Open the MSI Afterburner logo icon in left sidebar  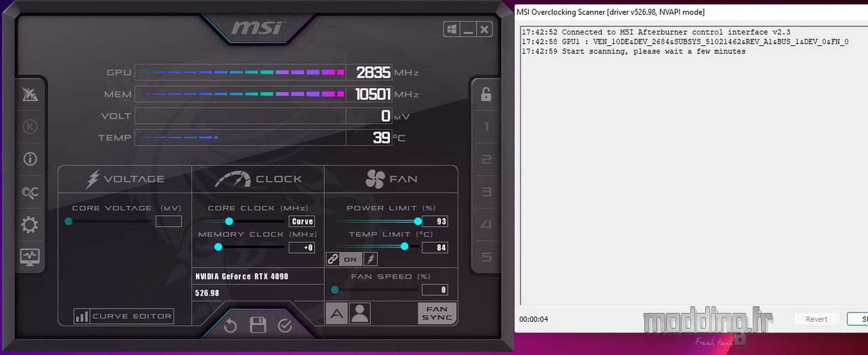coord(30,95)
